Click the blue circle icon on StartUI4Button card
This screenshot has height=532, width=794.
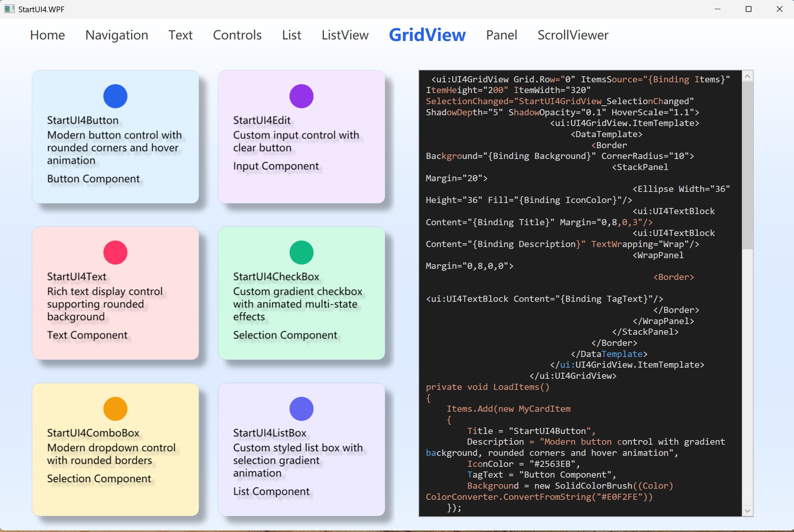point(115,96)
